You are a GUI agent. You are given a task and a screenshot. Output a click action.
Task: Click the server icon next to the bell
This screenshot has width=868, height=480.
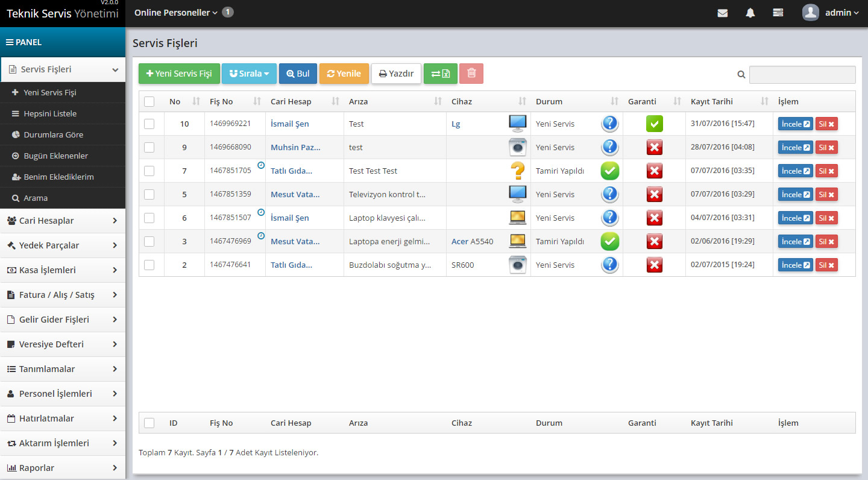tap(778, 13)
